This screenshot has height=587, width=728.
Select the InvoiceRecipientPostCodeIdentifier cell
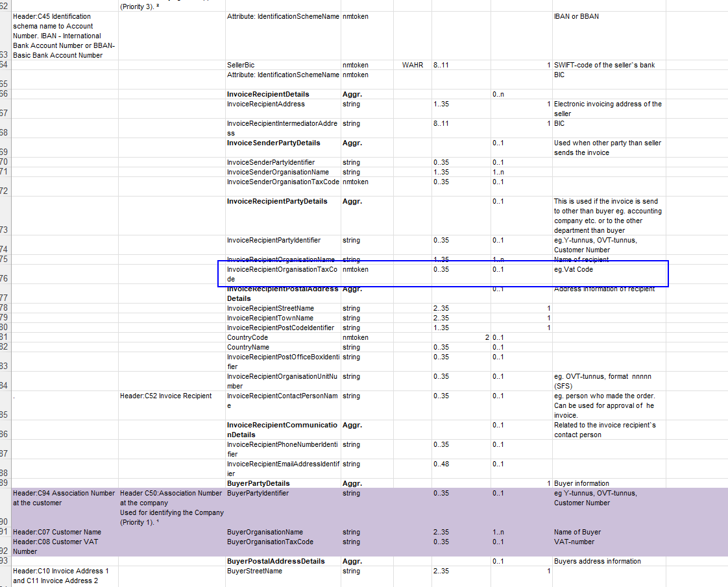(x=283, y=328)
